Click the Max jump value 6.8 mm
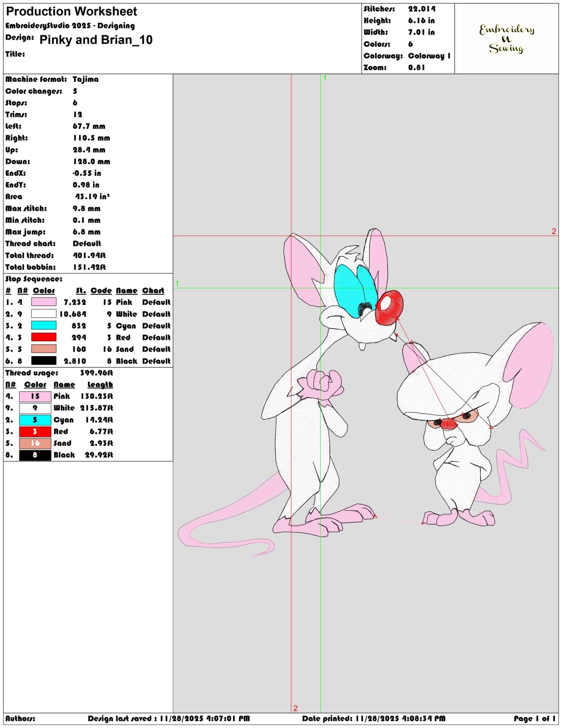Screen dimensions: 562x728 click(86, 232)
